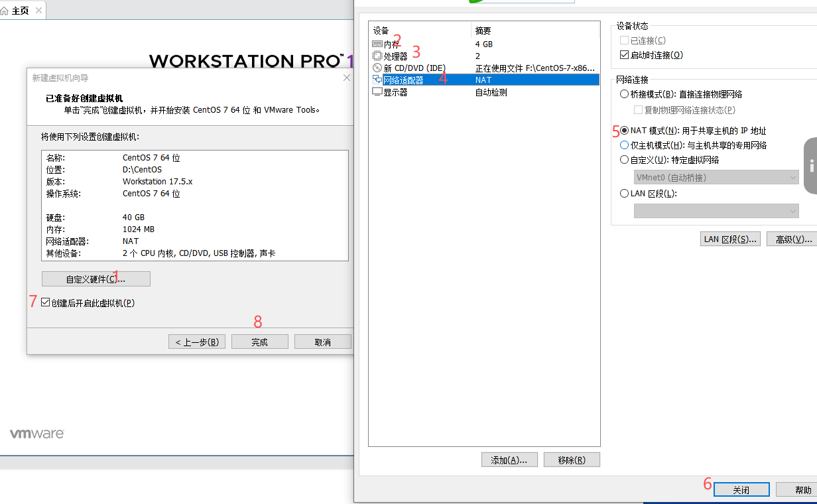The width and height of the screenshot is (817, 504).
Task: Click the network adapter (网络适配器) icon
Action: (x=377, y=80)
